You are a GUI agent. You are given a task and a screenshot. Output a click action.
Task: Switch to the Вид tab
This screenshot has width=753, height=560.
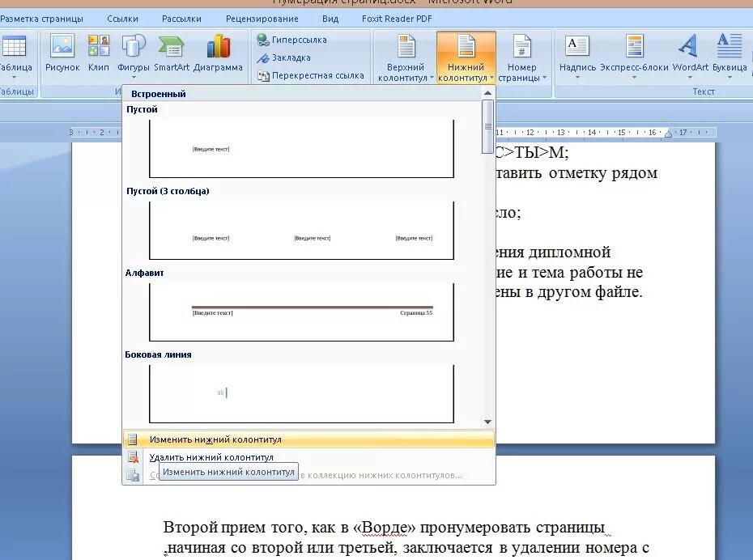(330, 19)
